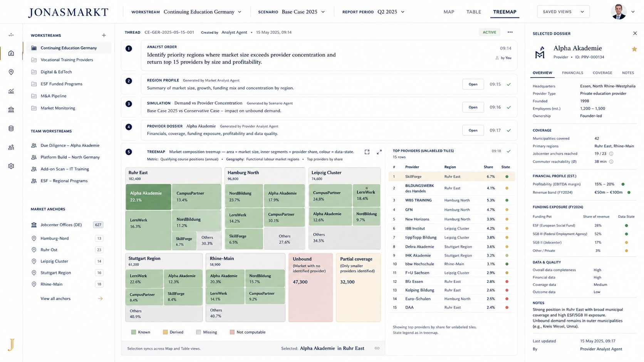Switch to the Financials tab in dossier
The width and height of the screenshot is (644, 362).
coord(572,73)
